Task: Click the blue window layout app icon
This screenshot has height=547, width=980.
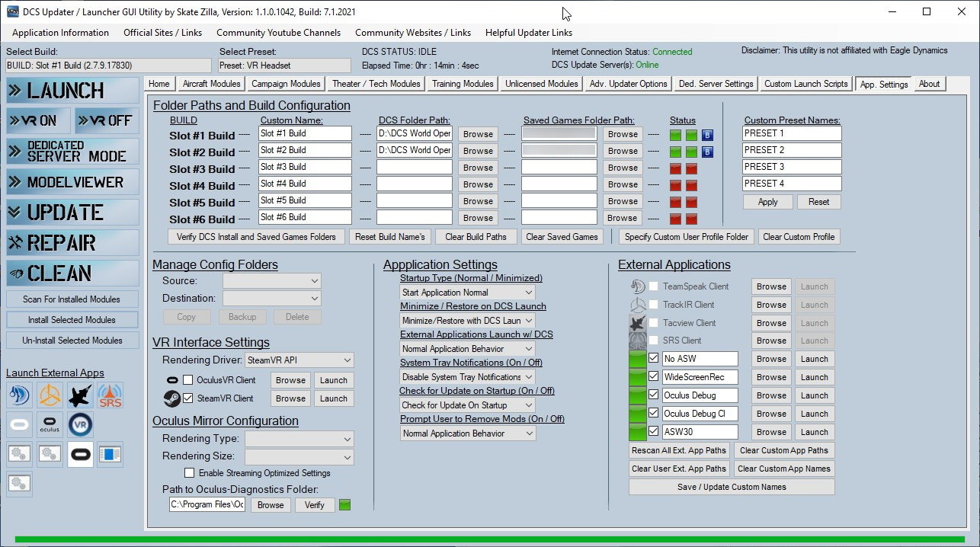Action: click(110, 454)
